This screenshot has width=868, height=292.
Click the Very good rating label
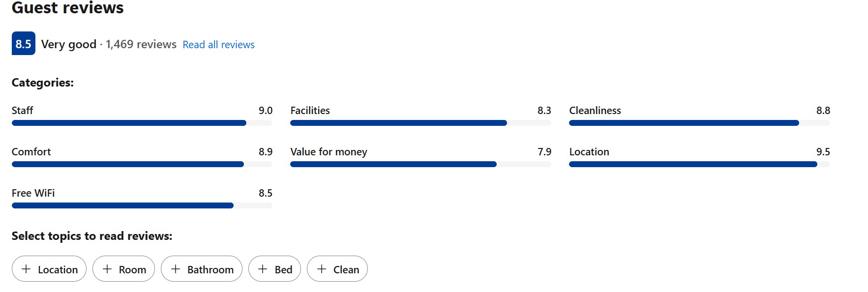(x=69, y=44)
